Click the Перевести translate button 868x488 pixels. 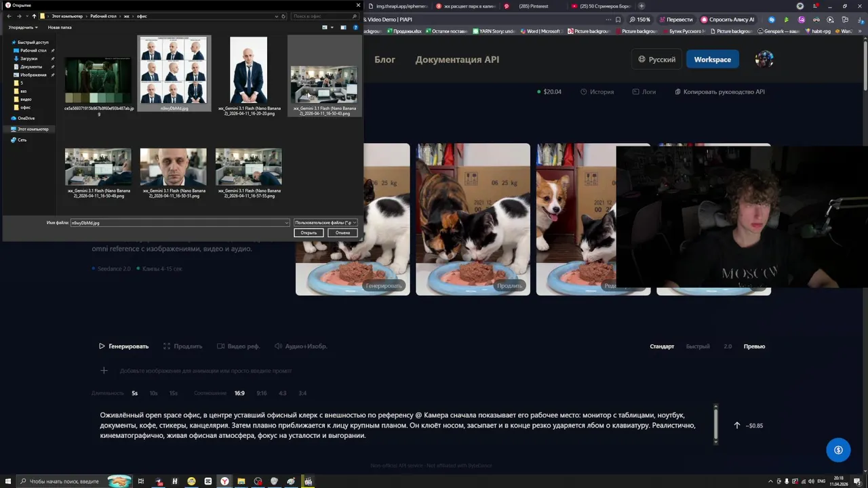[675, 20]
